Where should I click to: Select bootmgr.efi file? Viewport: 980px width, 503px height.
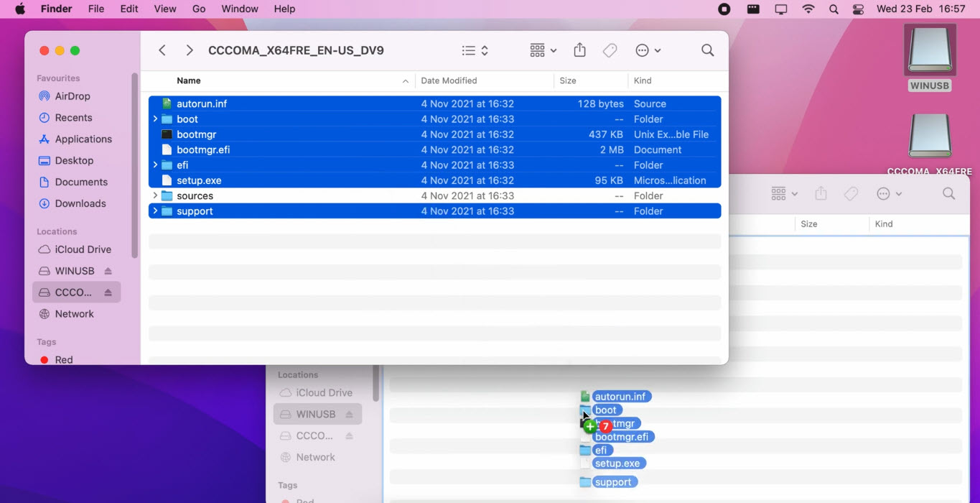click(x=434, y=149)
